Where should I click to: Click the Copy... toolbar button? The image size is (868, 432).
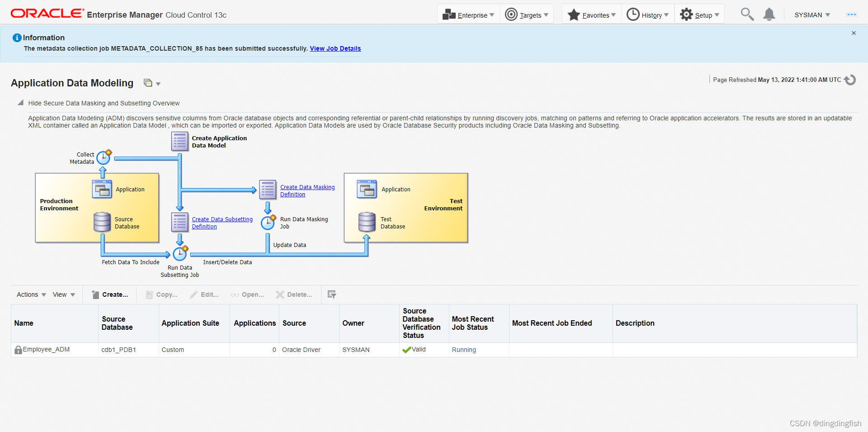[161, 294]
